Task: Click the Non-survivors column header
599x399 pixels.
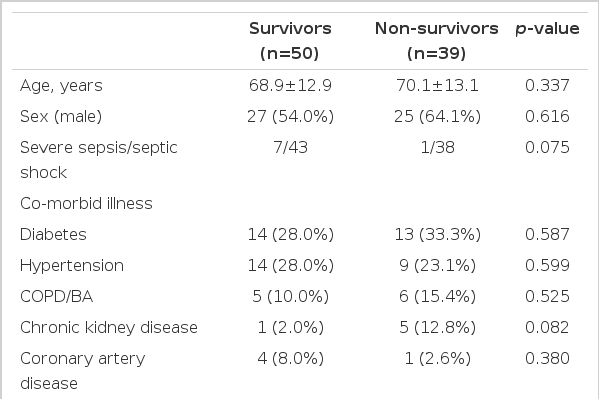Action: [437, 41]
